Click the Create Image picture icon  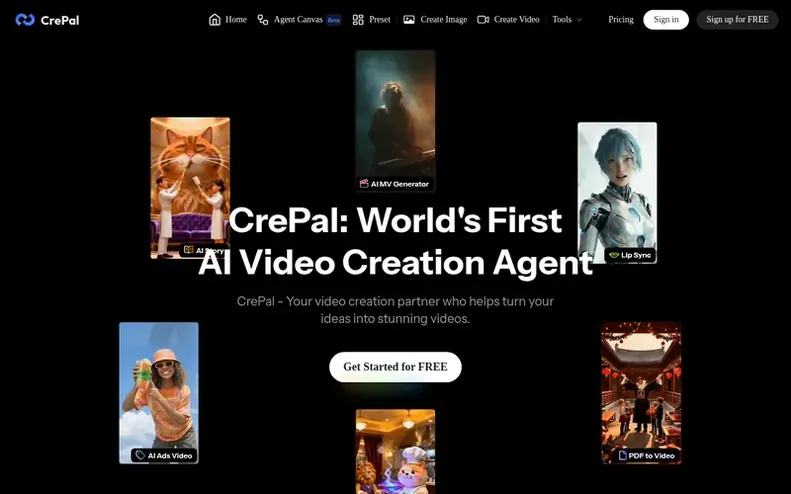[409, 20]
